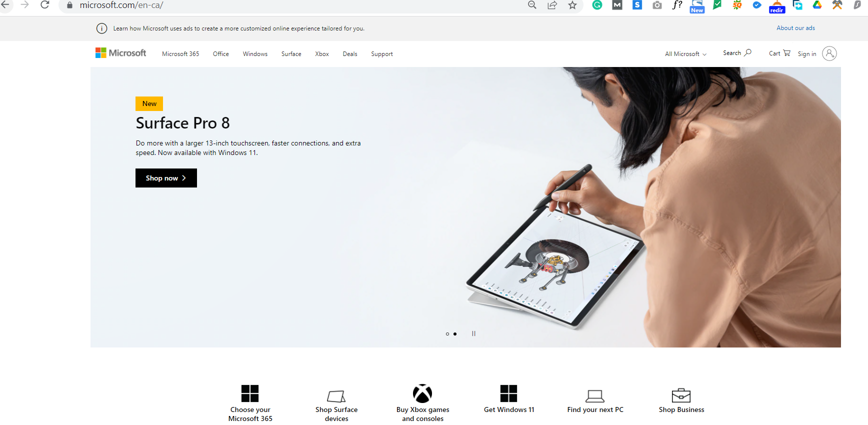Screen dimensions: 868x425
Task: Click the Shop Surface devices tile
Action: coord(336,405)
